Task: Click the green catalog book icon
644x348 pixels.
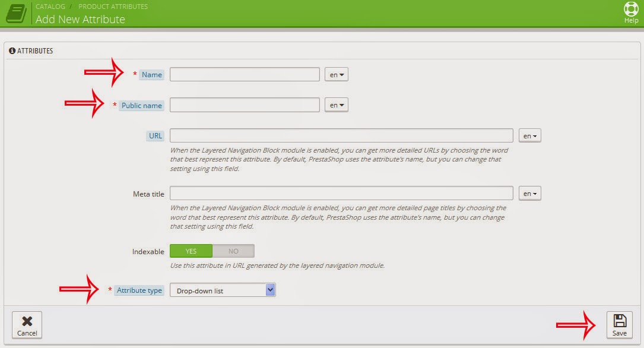Action: pos(16,13)
